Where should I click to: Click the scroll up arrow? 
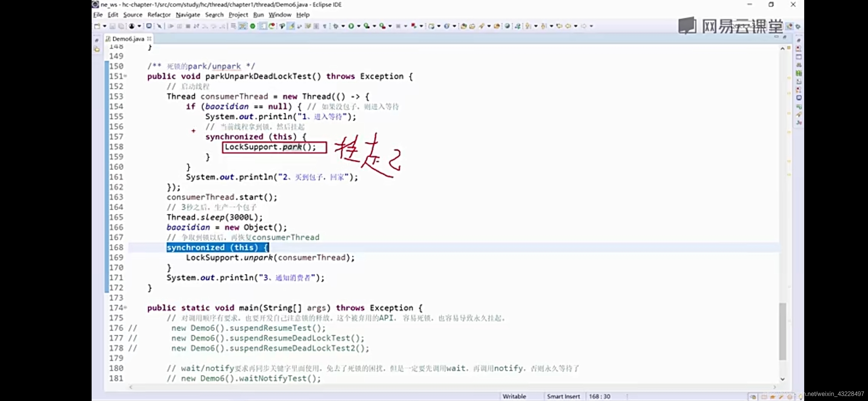click(x=782, y=49)
